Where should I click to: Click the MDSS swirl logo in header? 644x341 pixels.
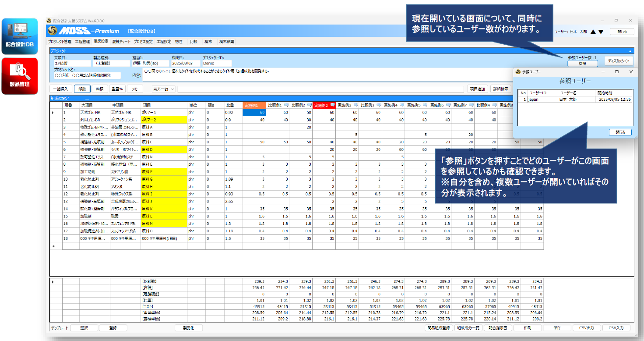tap(52, 31)
